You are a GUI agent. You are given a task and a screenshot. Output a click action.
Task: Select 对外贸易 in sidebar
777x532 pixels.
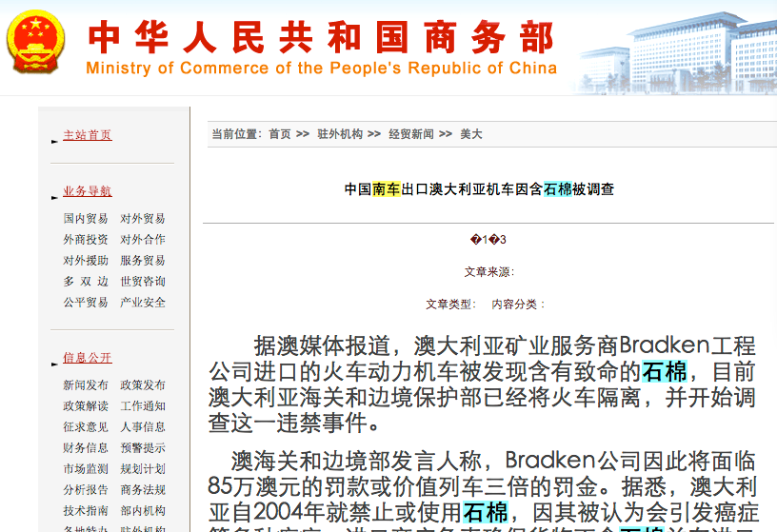(x=143, y=219)
